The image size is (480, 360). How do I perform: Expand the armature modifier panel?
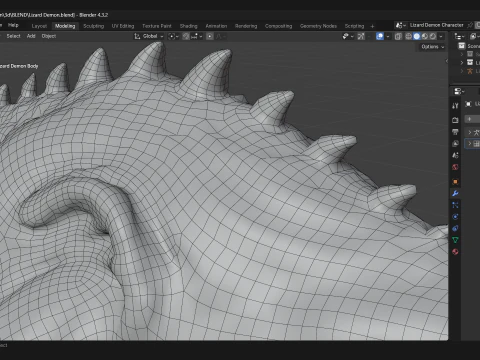(469, 133)
